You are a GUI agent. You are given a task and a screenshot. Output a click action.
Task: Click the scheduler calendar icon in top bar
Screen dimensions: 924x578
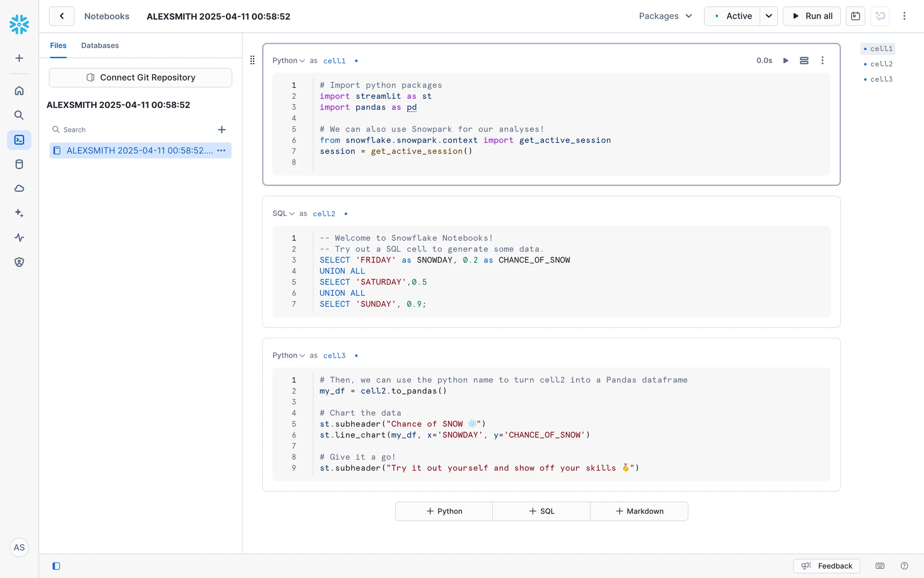point(855,16)
